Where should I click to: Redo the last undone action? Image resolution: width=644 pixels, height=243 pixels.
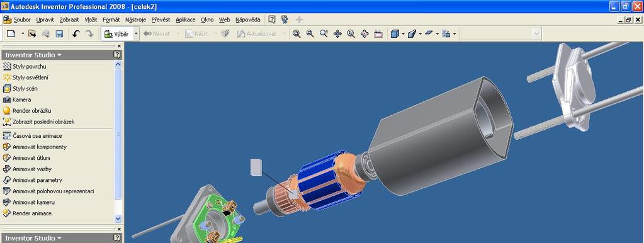pos(89,34)
